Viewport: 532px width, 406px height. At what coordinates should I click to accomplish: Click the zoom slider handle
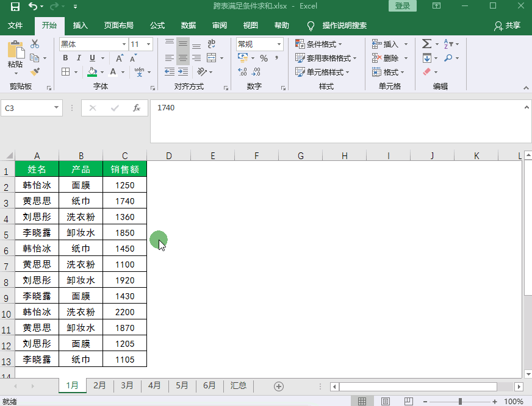(x=460, y=402)
